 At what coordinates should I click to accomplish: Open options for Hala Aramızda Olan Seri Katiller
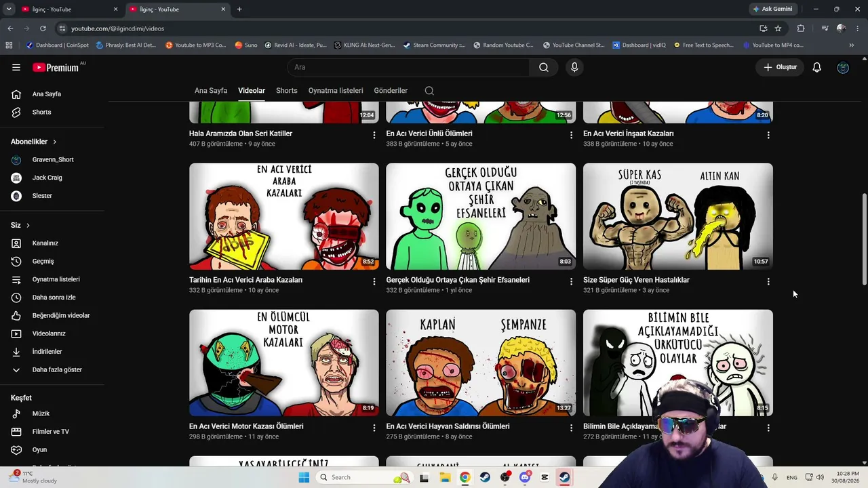pos(374,135)
